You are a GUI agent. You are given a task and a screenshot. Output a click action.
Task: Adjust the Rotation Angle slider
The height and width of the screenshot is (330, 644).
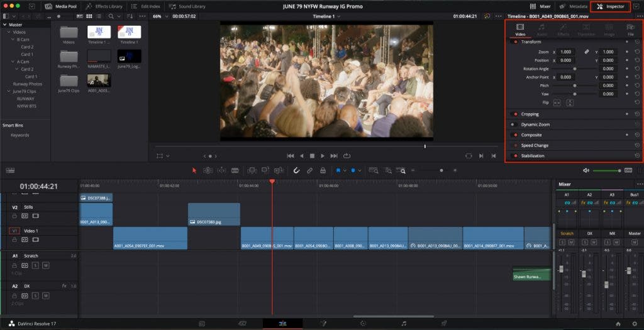click(x=575, y=69)
